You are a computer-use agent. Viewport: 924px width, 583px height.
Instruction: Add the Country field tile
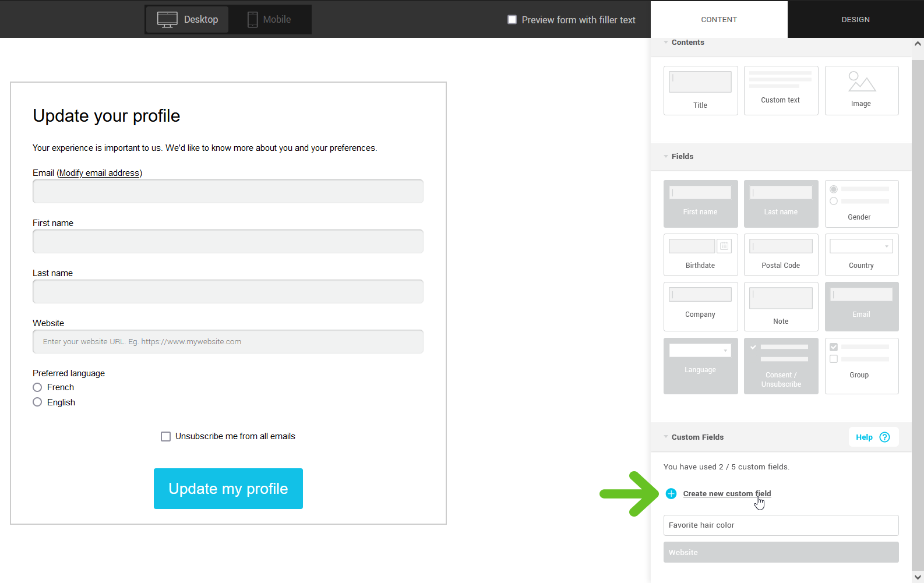click(x=861, y=255)
